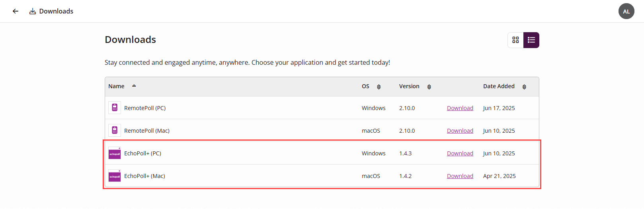Click the EchoPoll+ (PC) app icon
Screen dimensions: 644x209
[x=115, y=153]
